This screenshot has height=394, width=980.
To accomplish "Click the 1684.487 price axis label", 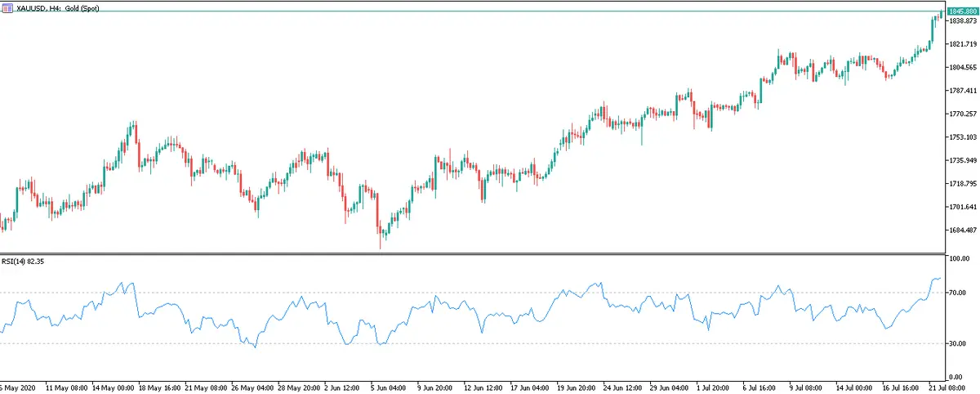I will click(x=961, y=230).
